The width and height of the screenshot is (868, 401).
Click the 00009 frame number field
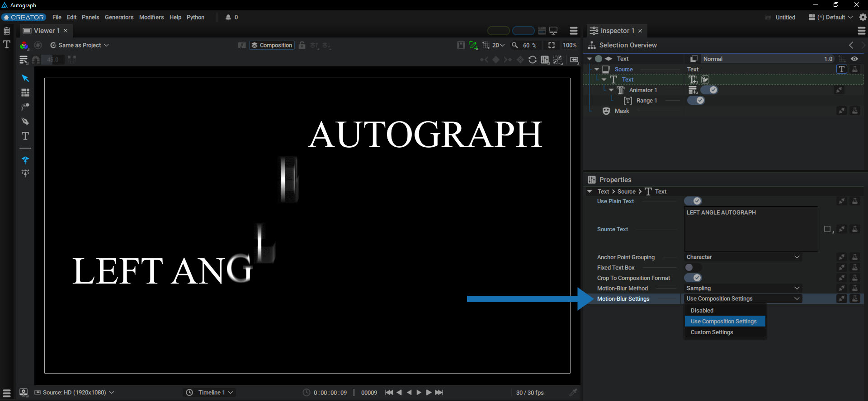tap(369, 392)
